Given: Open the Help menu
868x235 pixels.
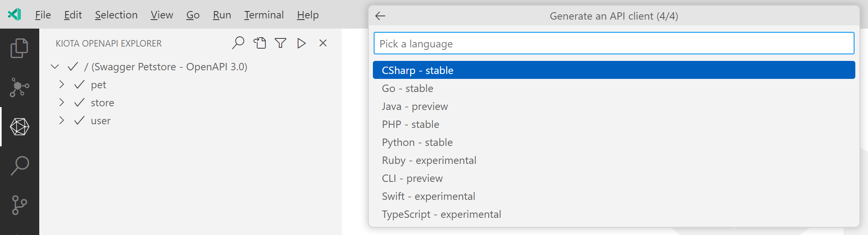Looking at the screenshot, I should (x=308, y=15).
